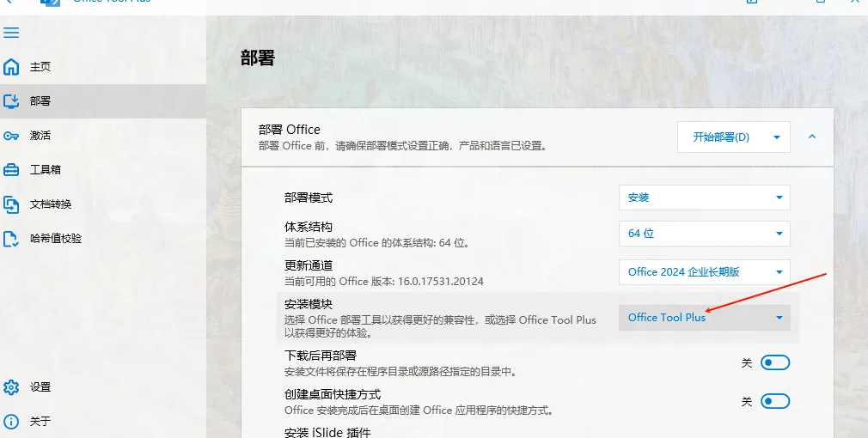The height and width of the screenshot is (438, 868).
Task: Open 设置 with the gear icon
Action: (x=11, y=387)
